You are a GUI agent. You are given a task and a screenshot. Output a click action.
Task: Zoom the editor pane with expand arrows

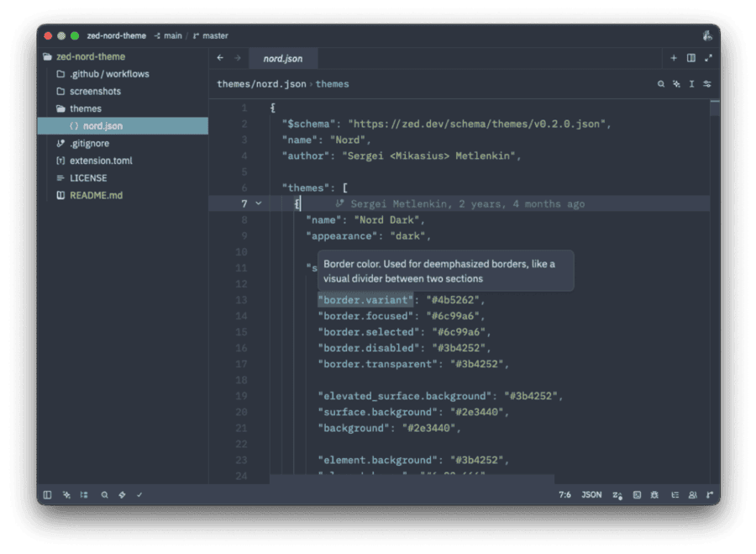[x=708, y=58]
